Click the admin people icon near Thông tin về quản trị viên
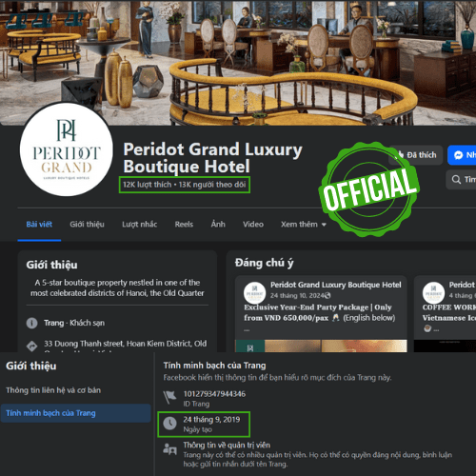This screenshot has width=476, height=476. pos(169,449)
